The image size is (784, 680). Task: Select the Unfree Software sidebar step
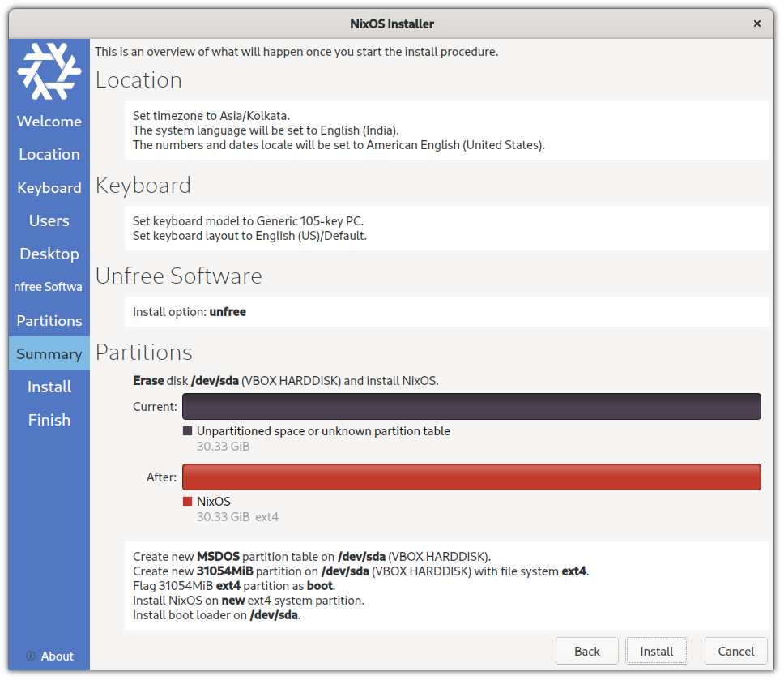(x=49, y=287)
